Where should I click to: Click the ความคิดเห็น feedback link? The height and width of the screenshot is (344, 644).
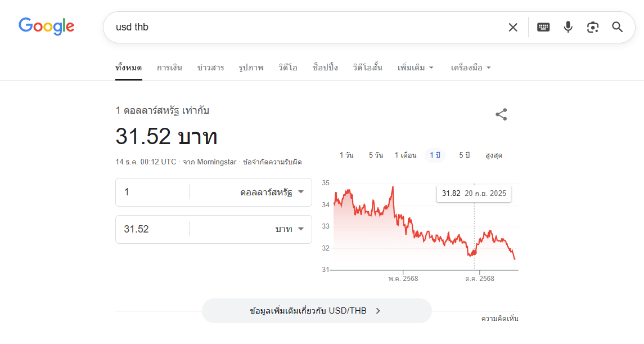(x=499, y=319)
